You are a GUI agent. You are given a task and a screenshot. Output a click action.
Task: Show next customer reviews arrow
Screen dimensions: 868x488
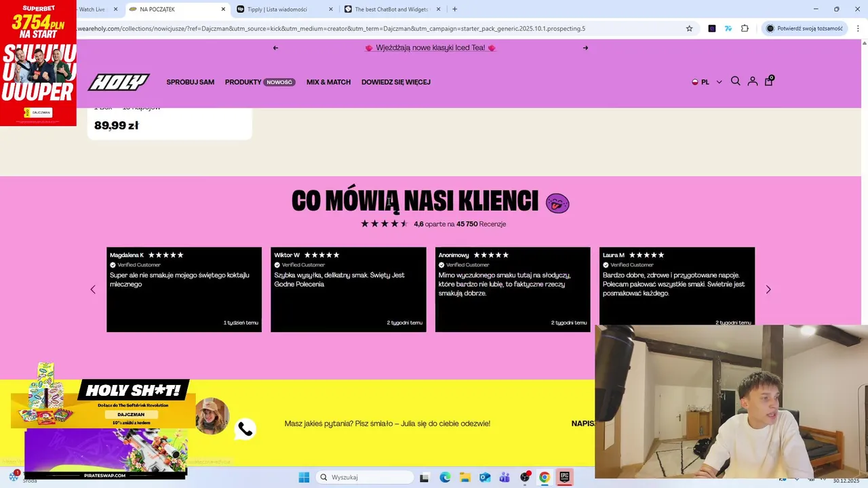[768, 289]
